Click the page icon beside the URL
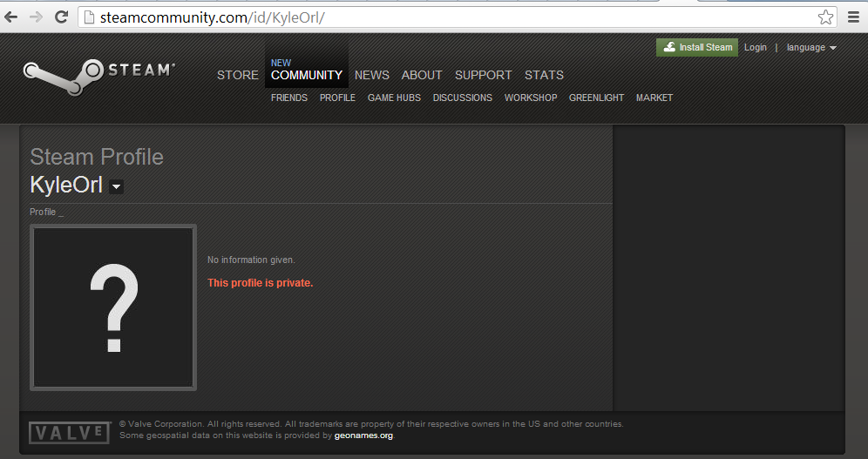 click(89, 17)
